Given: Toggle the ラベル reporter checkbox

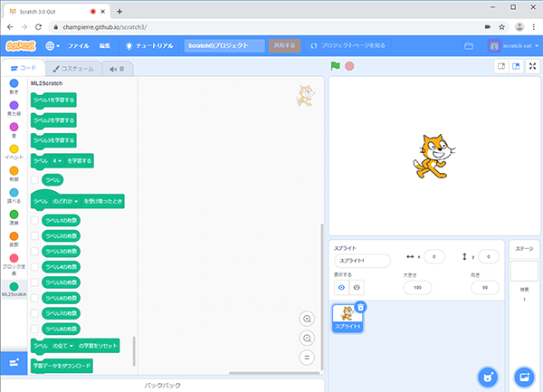Looking at the screenshot, I should 34,180.
